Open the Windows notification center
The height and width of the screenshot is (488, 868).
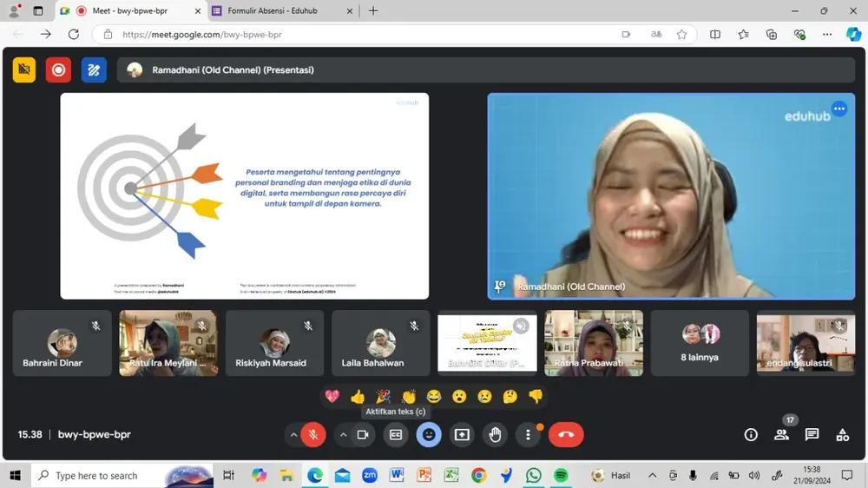point(847,475)
